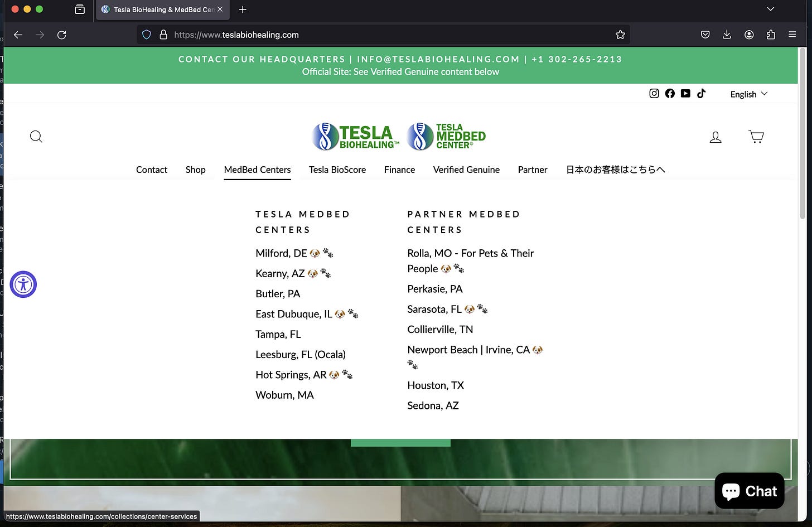Open the shopping cart icon
Image resolution: width=812 pixels, height=527 pixels.
click(756, 137)
